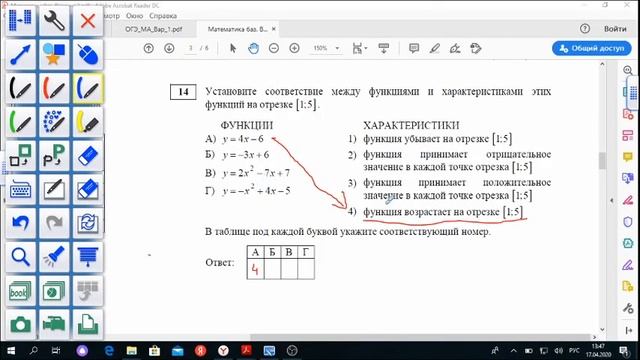Open the volume control in system tray
640x360 pixels.
pos(558,351)
